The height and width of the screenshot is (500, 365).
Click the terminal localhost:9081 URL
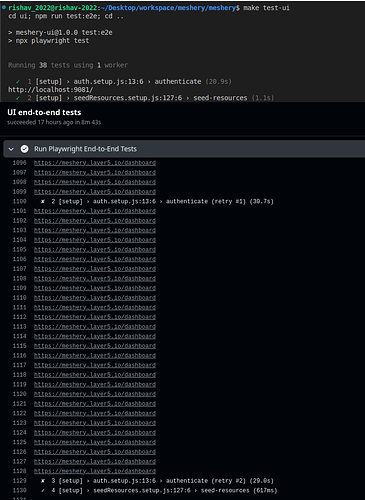[51, 90]
